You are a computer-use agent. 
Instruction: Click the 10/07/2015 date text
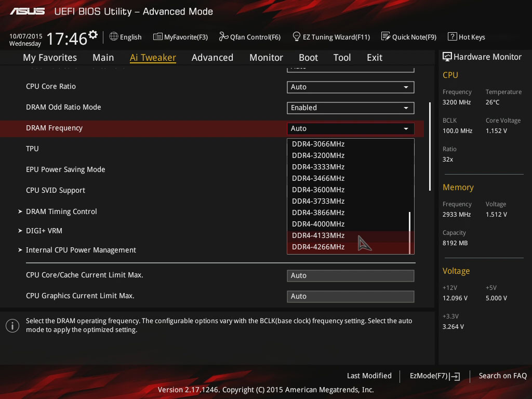(26, 36)
